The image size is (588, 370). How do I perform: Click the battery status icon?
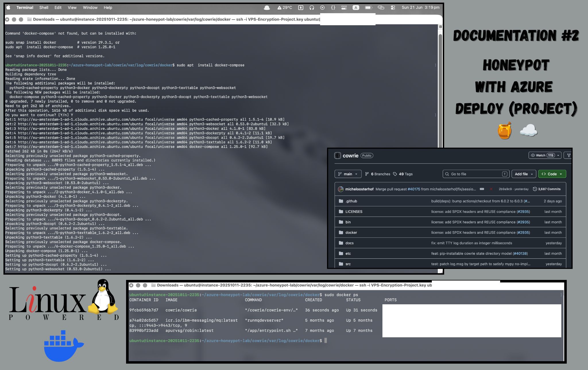click(x=369, y=8)
